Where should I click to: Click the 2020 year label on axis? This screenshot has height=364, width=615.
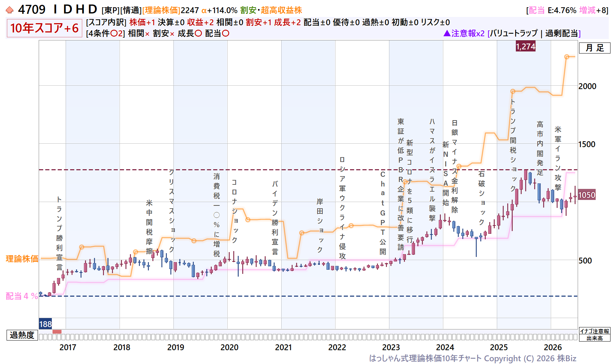[229, 347]
